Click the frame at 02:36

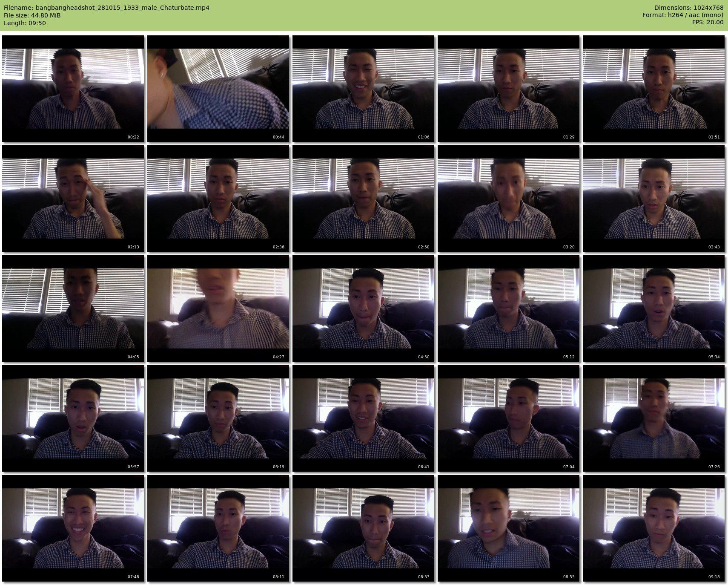pyautogui.click(x=218, y=199)
